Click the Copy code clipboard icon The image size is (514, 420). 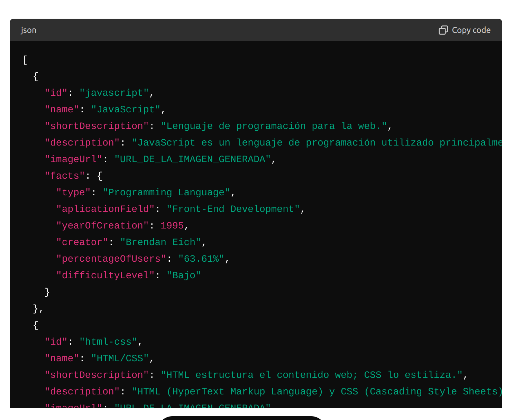point(443,30)
